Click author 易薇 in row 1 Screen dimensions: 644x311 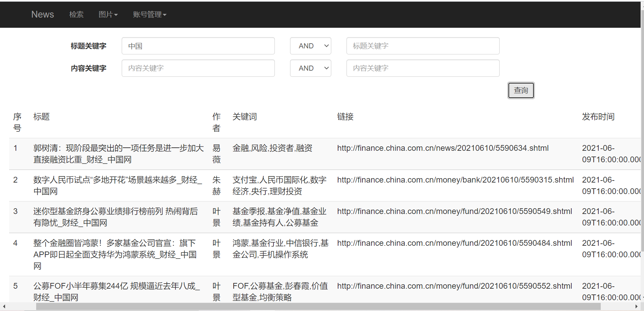tap(216, 154)
